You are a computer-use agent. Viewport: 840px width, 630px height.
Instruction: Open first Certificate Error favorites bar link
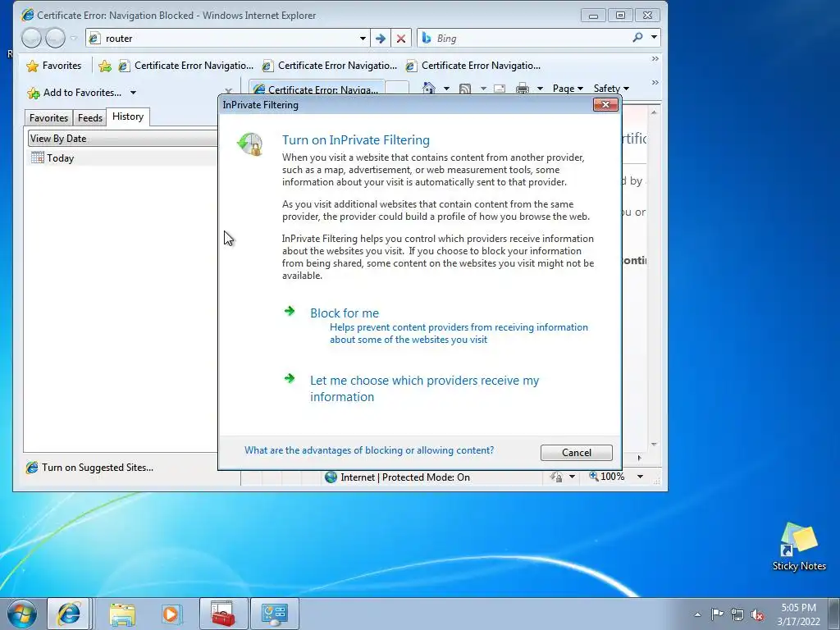coord(186,66)
